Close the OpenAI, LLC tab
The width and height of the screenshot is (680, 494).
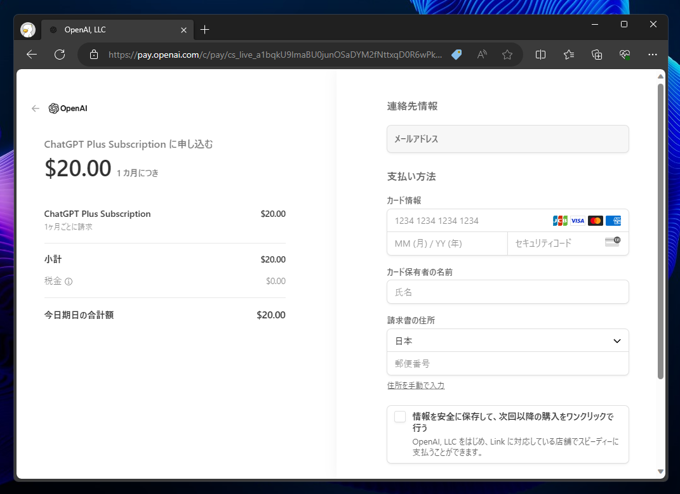coord(183,30)
